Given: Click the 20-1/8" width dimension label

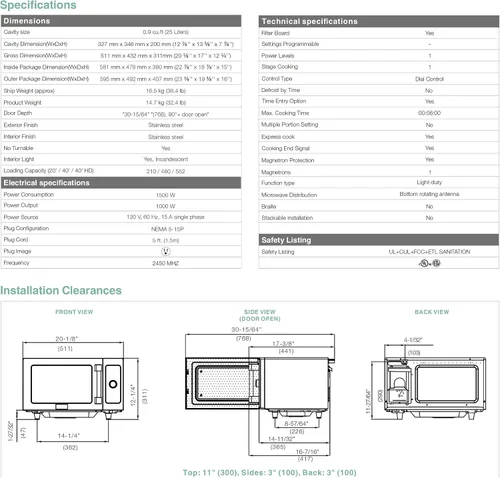Looking at the screenshot, I should click(67, 339).
